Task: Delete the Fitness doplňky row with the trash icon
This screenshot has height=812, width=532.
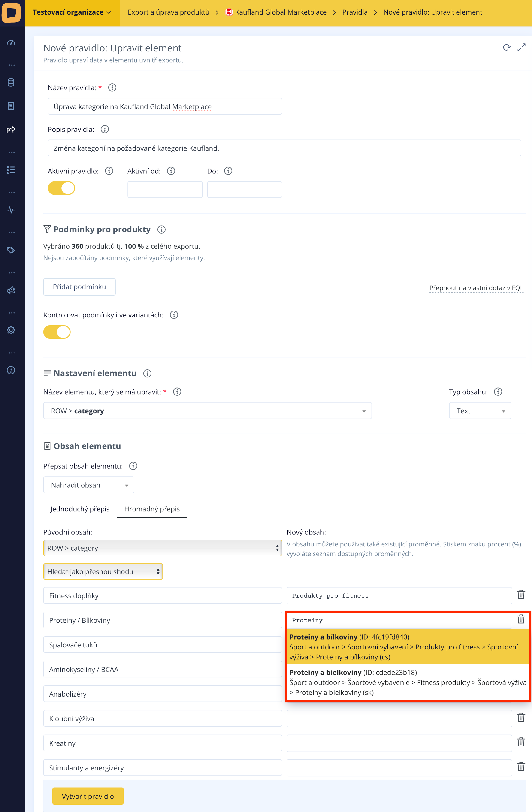Action: (521, 595)
